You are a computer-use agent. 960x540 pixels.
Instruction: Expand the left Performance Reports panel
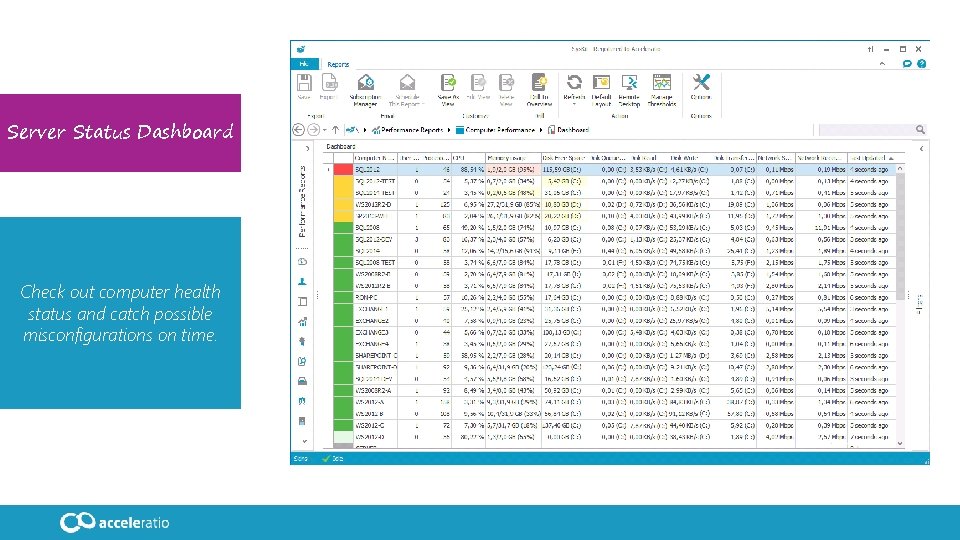click(x=307, y=148)
